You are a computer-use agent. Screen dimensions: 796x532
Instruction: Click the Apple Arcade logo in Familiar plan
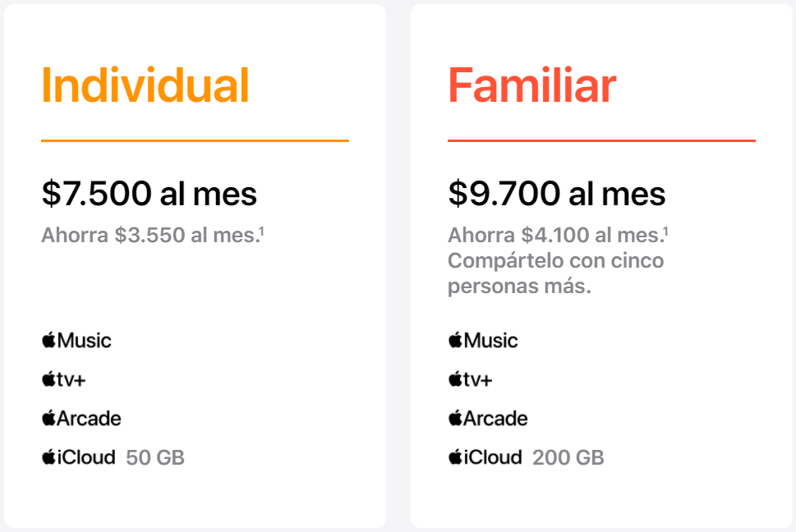[489, 418]
